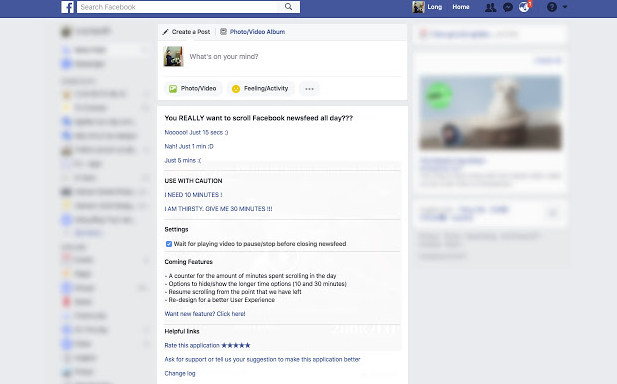Click the album icon beside Photo/Video Album

pos(223,31)
